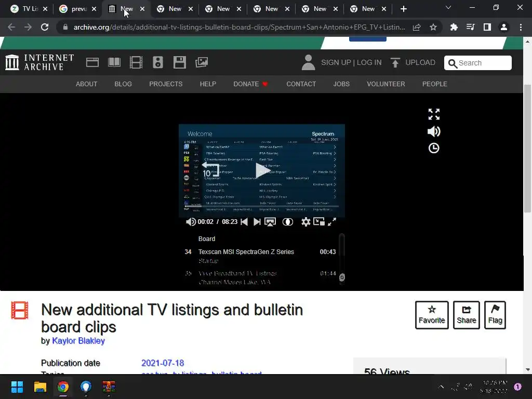Image resolution: width=532 pixels, height=399 pixels.
Task: Toggle theater fullscreen arrows icon beside player
Action: [434, 114]
